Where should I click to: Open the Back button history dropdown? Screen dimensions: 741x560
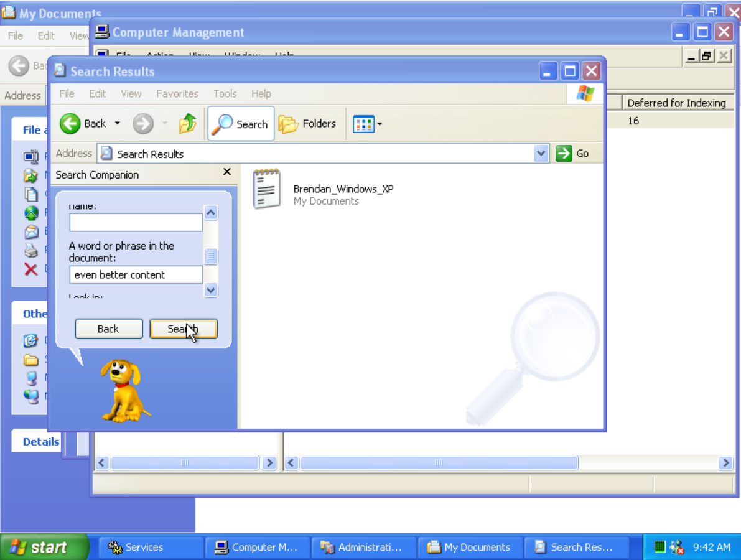point(118,124)
